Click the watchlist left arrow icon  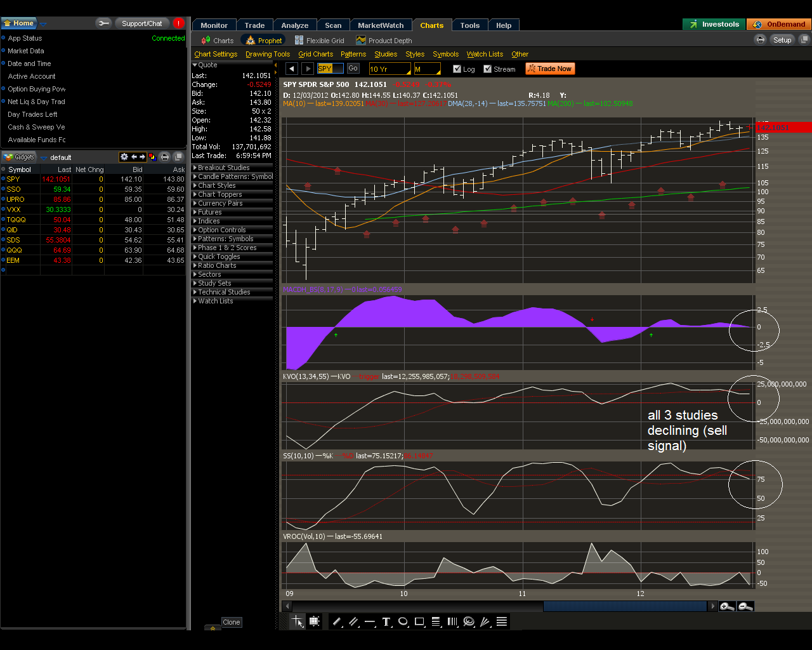point(134,157)
